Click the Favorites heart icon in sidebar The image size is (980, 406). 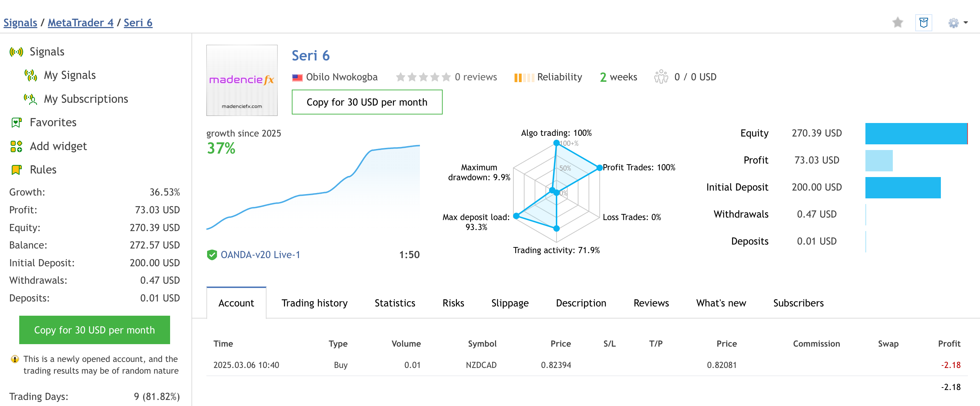coord(16,122)
